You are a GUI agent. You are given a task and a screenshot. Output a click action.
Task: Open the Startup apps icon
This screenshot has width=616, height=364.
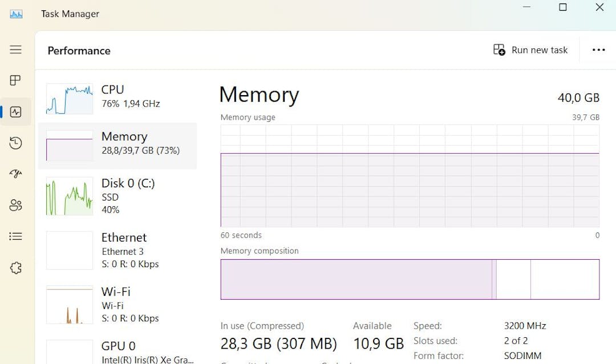[x=16, y=174]
